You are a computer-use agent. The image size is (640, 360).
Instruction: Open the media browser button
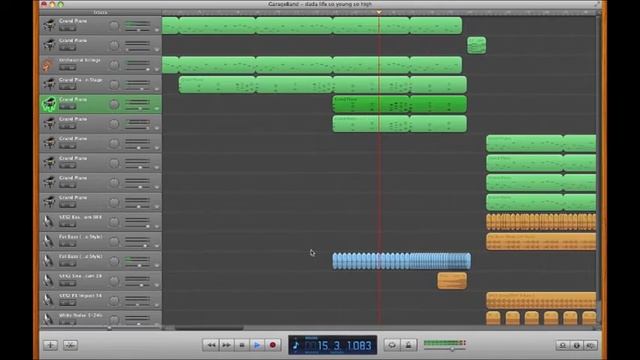coord(590,346)
